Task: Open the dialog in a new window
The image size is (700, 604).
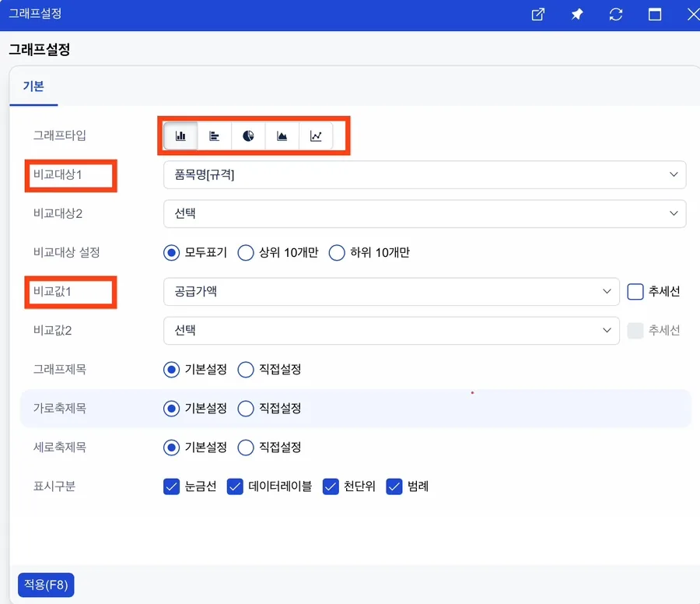Action: [538, 14]
